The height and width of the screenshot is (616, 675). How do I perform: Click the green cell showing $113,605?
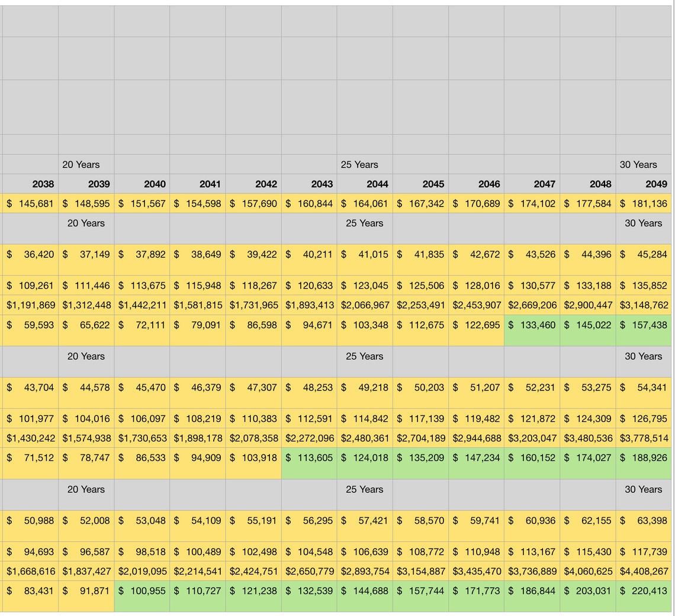pos(308,457)
